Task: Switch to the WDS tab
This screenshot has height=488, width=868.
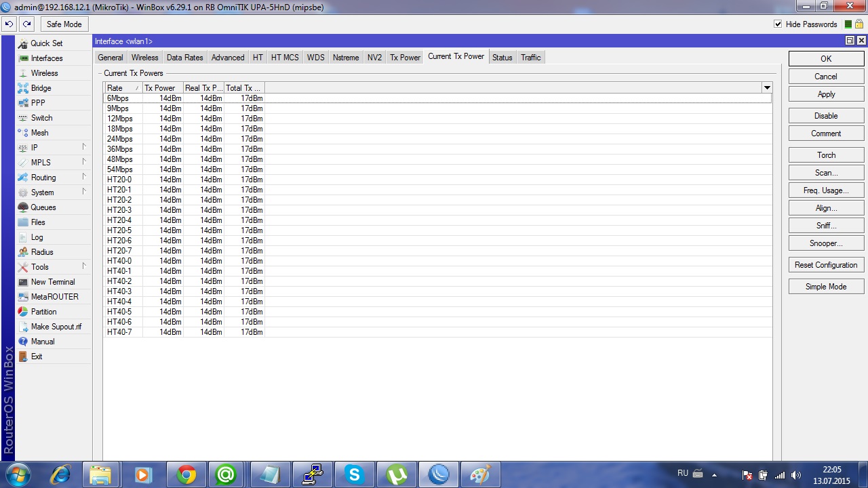Action: click(315, 58)
